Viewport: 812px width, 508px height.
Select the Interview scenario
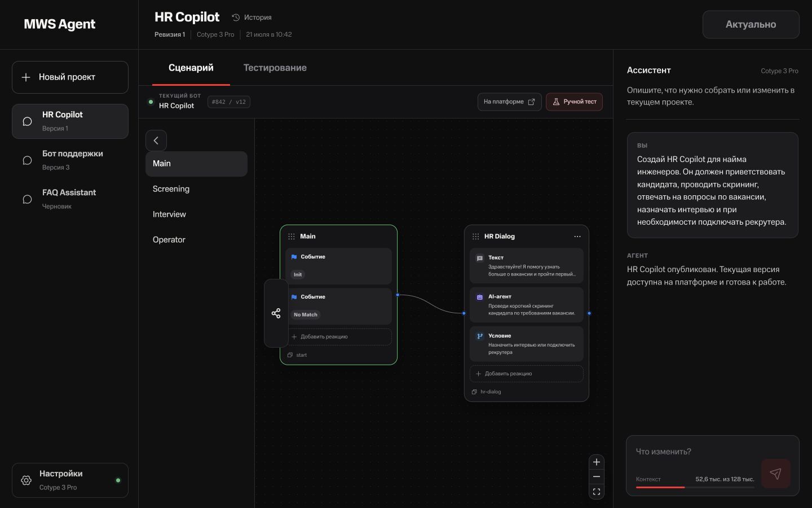(x=196, y=214)
